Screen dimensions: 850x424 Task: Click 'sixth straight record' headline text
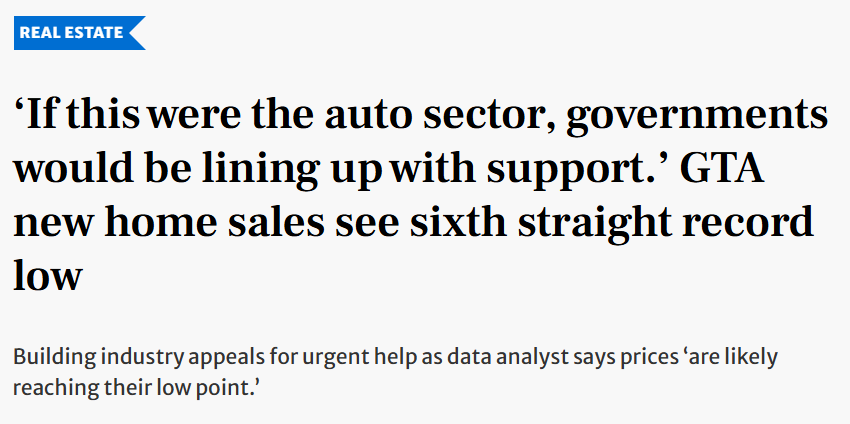coord(611,223)
